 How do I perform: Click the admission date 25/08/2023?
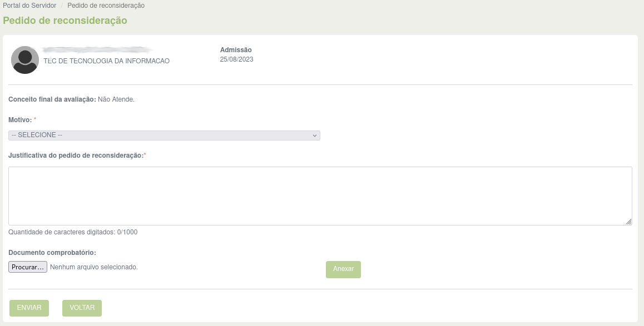[x=236, y=59]
